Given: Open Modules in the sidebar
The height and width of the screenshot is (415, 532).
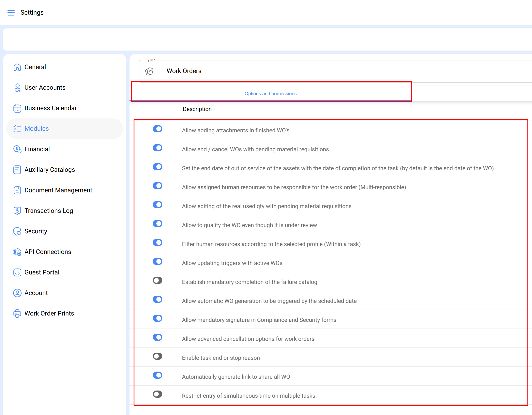Looking at the screenshot, I should [x=37, y=129].
